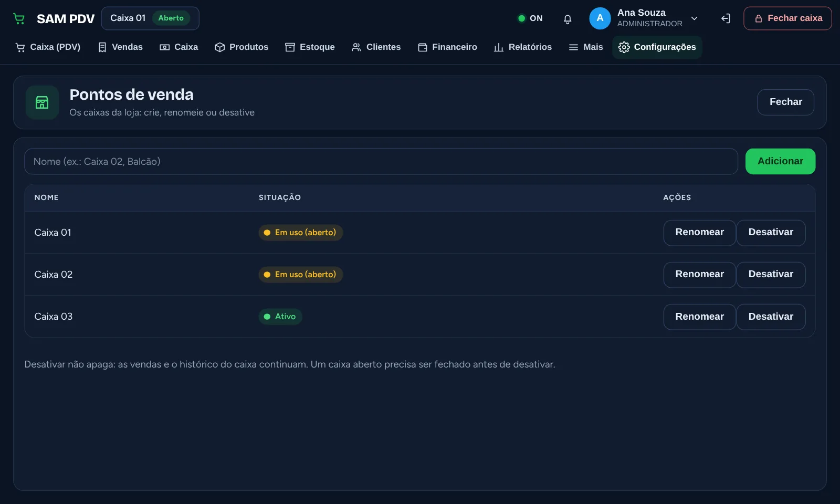Deactivate Caixa 02
This screenshot has width=840, height=504.
coord(771,275)
